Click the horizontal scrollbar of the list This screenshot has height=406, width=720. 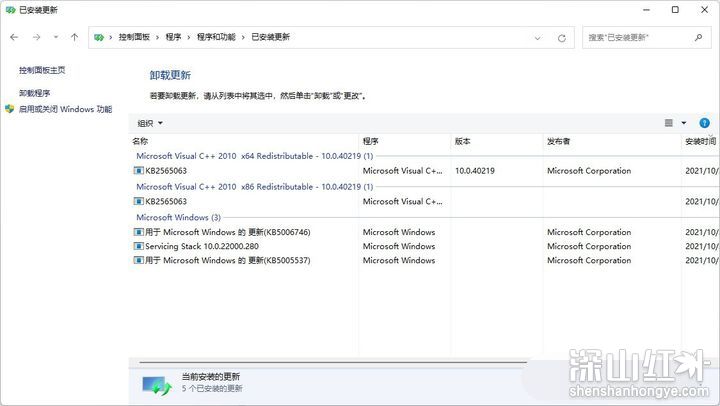pyautogui.click(x=333, y=362)
